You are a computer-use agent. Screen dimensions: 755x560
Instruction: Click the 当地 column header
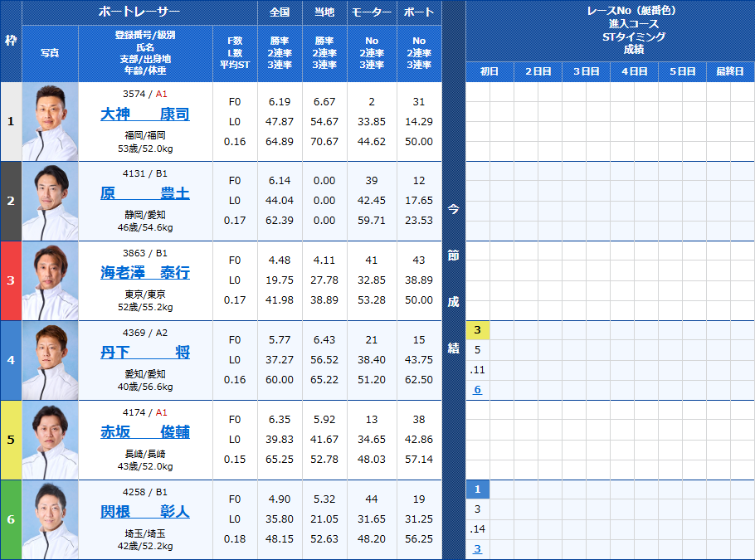324,12
